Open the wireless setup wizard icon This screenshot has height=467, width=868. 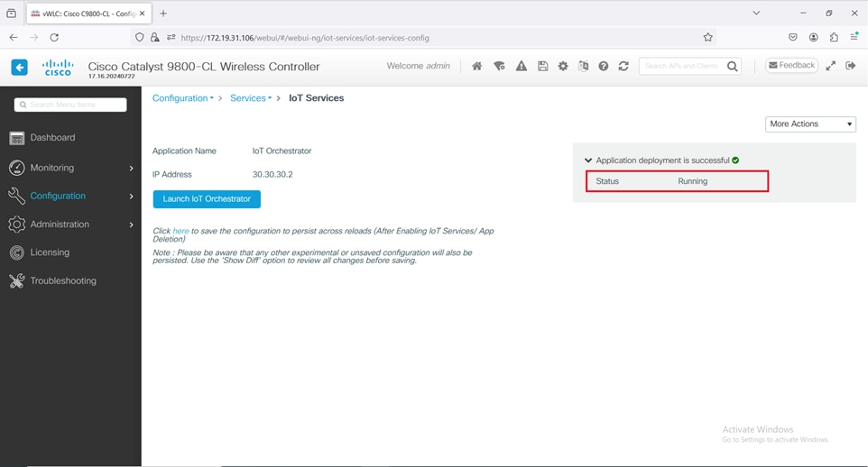point(499,66)
